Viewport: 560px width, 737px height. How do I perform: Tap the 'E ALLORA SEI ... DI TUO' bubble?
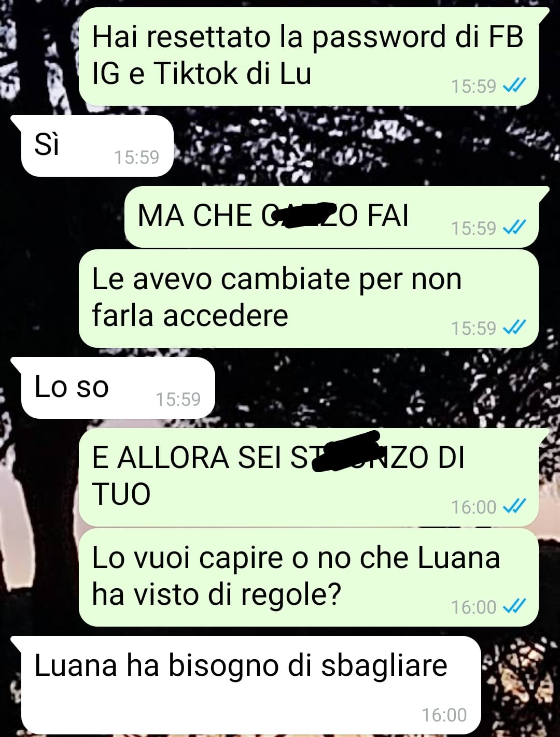point(309,477)
